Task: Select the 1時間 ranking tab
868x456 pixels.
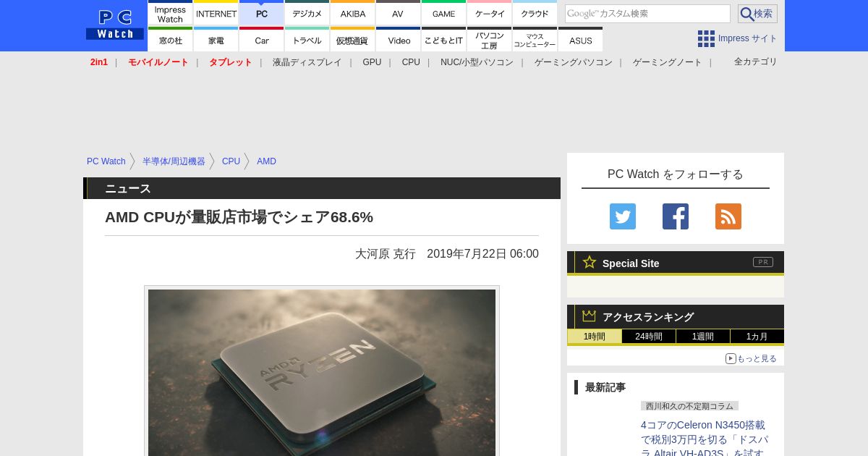Action: point(595,337)
